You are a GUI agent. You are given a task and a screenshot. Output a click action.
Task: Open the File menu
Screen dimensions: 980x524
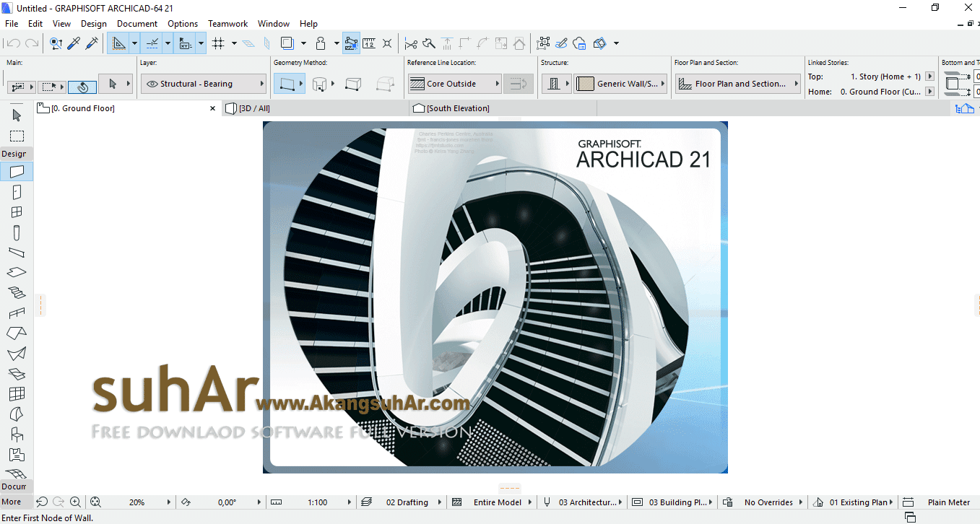click(x=12, y=24)
